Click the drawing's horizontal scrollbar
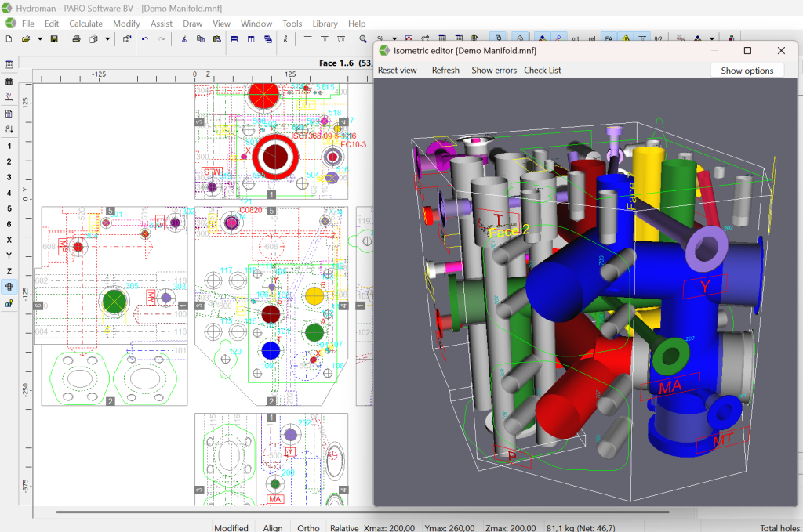 pos(362,512)
